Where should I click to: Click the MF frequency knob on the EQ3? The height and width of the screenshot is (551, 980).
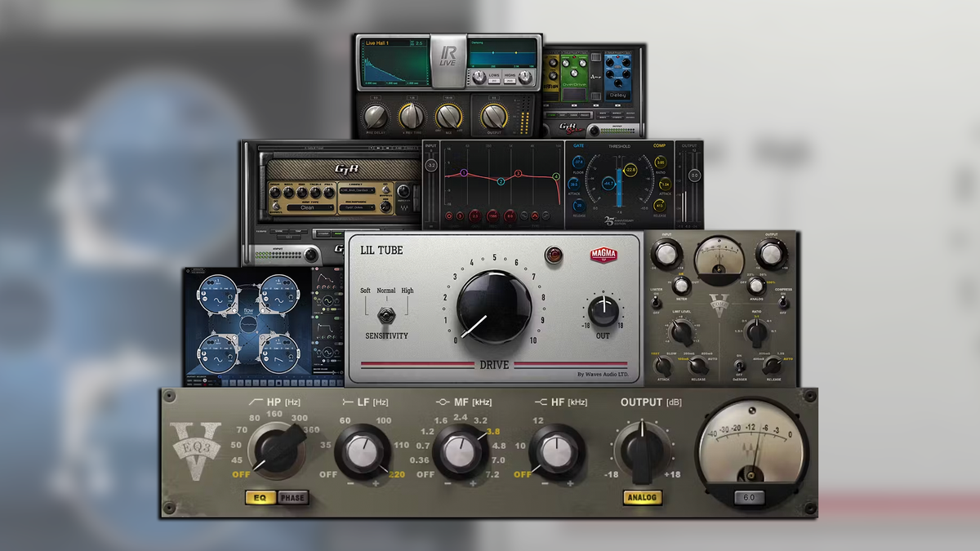[461, 449]
